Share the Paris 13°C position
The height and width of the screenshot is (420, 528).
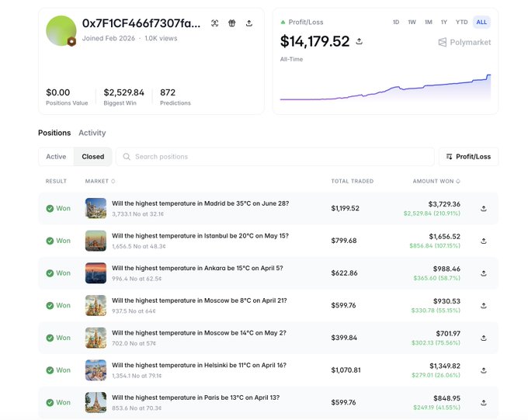pos(484,402)
